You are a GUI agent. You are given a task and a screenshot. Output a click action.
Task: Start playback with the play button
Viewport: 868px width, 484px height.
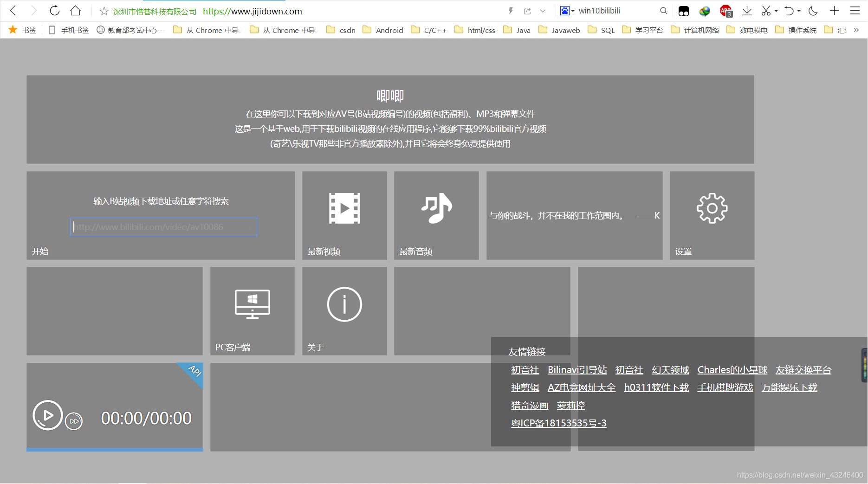(x=47, y=415)
